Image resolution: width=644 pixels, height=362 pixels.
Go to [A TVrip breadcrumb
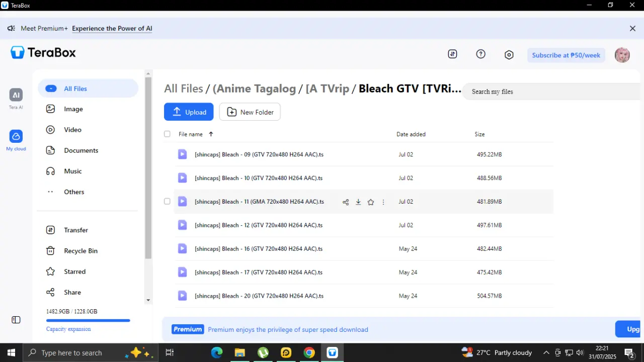tap(327, 88)
